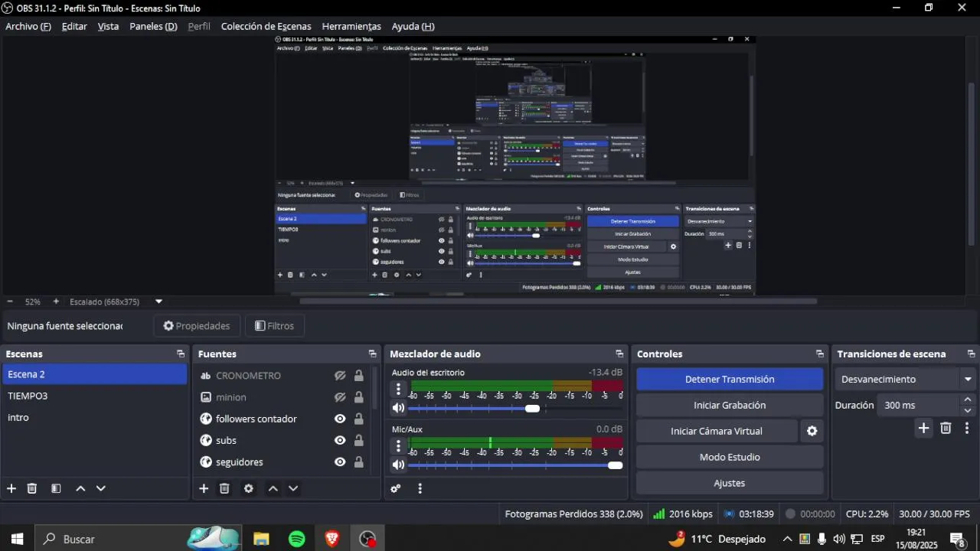This screenshot has width=980, height=551.
Task: Remove selected scene with trash icon
Action: [x=32, y=488]
